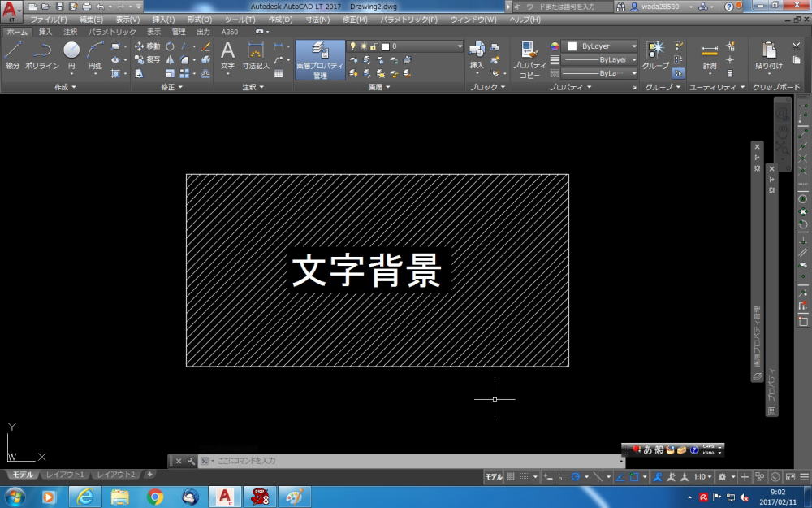Expand the 注釈 panel
This screenshot has width=812, height=508.
tap(253, 87)
